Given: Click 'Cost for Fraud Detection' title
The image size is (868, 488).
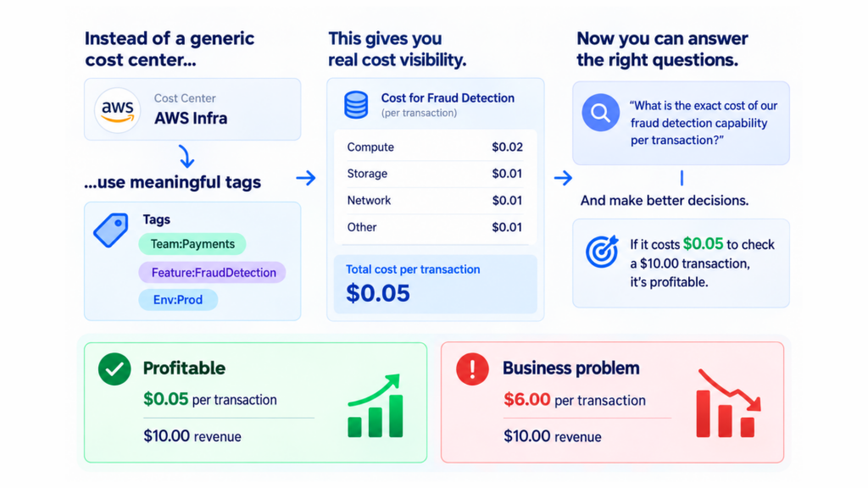Looking at the screenshot, I should point(448,98).
